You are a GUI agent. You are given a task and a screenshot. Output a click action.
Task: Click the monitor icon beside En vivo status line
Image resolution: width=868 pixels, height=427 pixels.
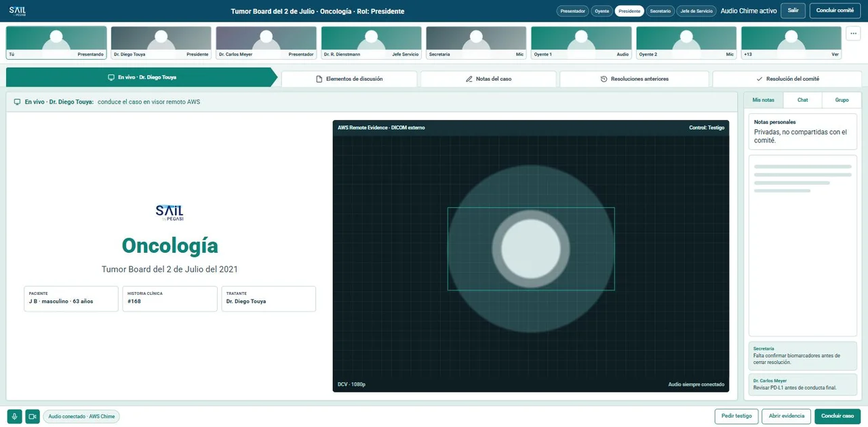(x=18, y=102)
